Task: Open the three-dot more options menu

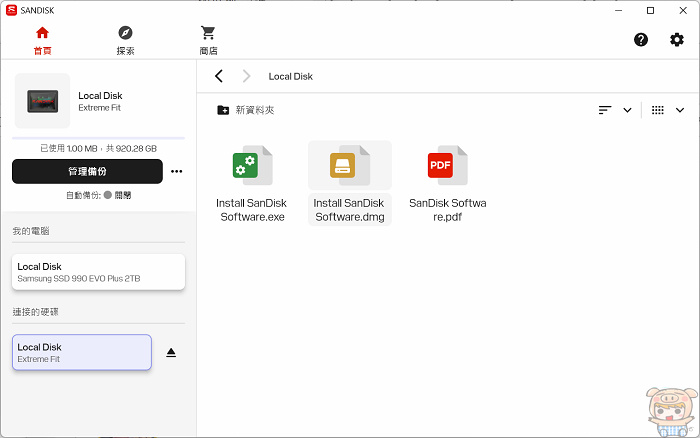Action: [x=176, y=171]
